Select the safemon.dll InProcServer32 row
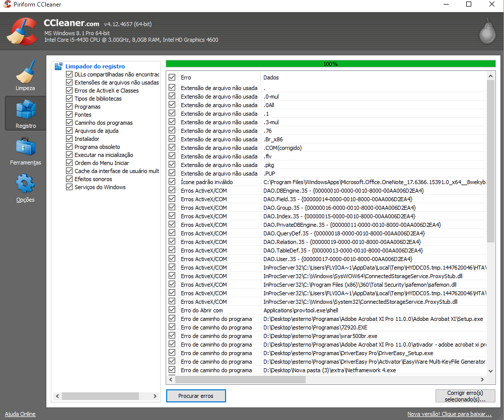The width and height of the screenshot is (504, 420). coord(327,285)
